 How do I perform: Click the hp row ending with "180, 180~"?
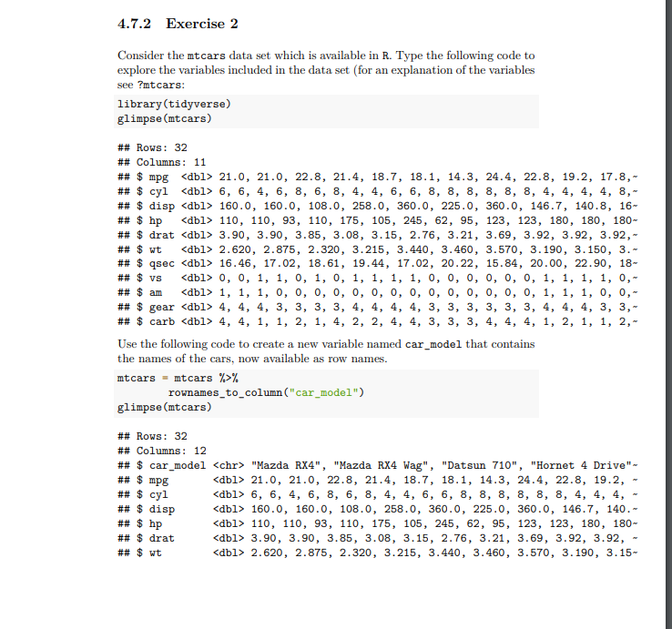tap(378, 524)
